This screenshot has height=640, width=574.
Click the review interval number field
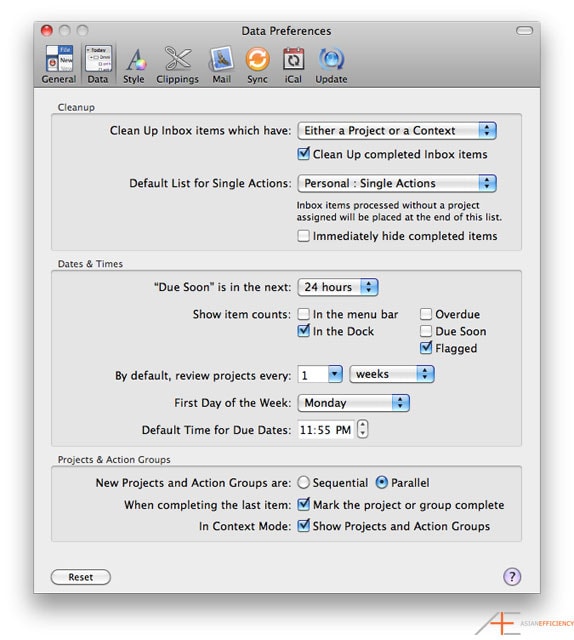coord(313,374)
